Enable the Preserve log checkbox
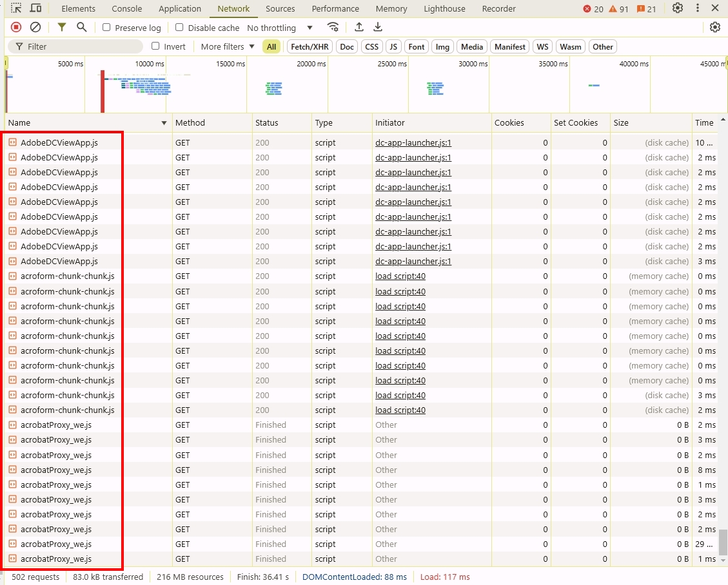 pyautogui.click(x=106, y=28)
